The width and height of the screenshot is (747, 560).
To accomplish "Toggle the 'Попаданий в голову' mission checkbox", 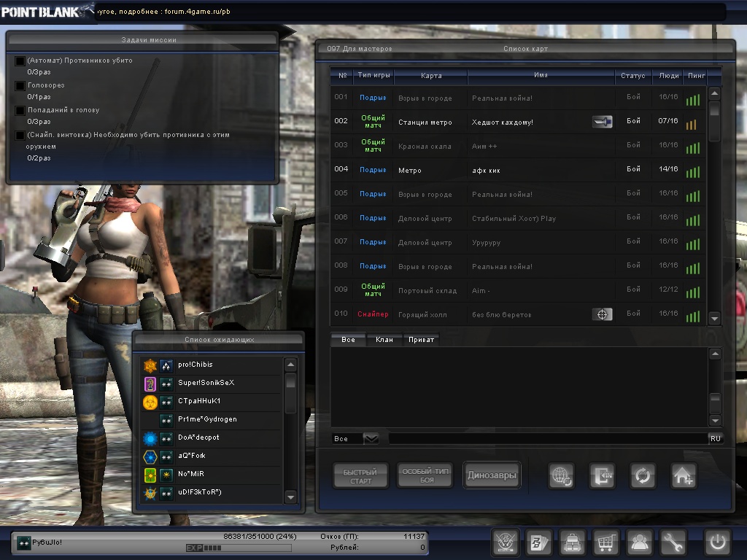I will point(20,111).
